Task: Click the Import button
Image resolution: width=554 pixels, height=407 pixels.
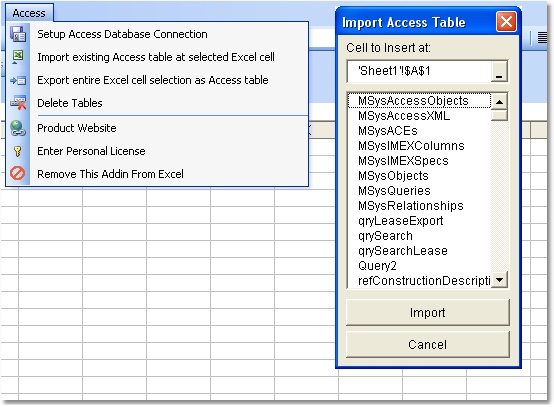Action: [428, 313]
